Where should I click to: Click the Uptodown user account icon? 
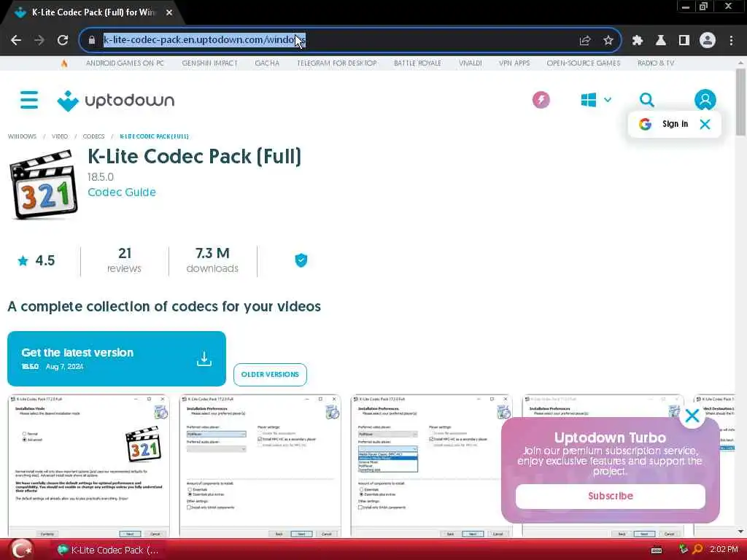point(705,100)
